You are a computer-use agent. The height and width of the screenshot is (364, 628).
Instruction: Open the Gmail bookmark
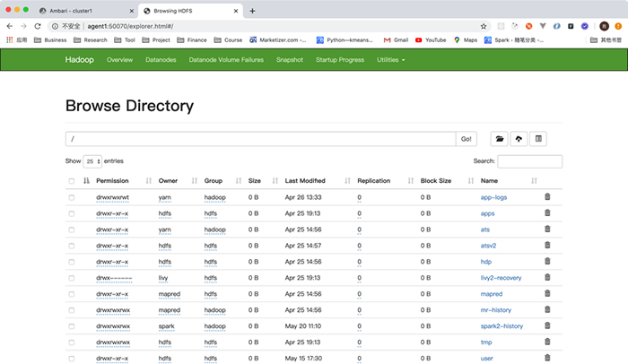pyautogui.click(x=396, y=40)
